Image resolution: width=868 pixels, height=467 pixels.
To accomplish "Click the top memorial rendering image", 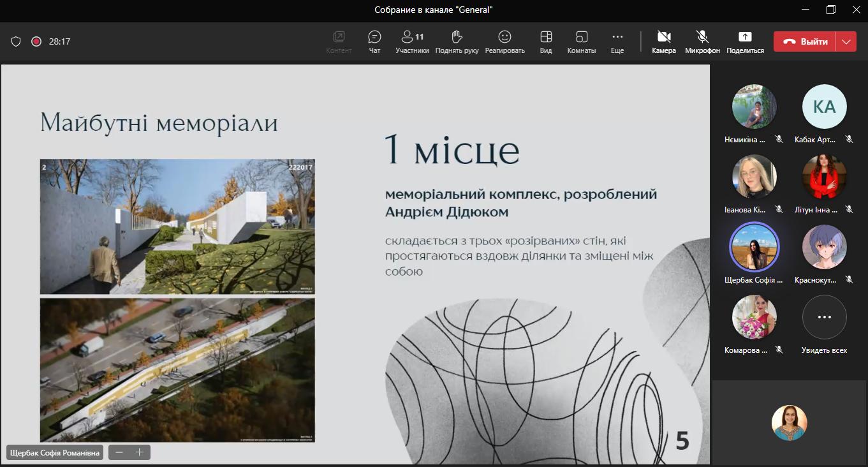I will [x=177, y=226].
